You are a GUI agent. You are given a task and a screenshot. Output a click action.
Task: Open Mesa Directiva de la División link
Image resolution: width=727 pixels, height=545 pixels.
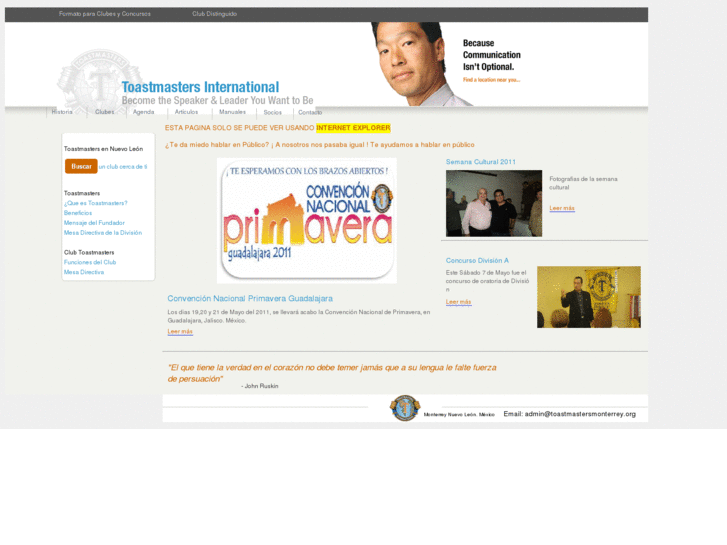(103, 232)
